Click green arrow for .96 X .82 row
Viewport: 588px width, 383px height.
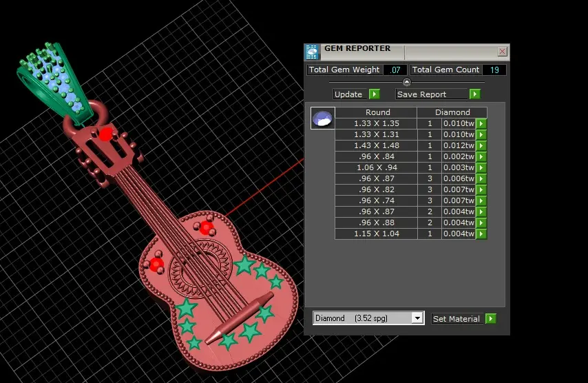coord(481,189)
